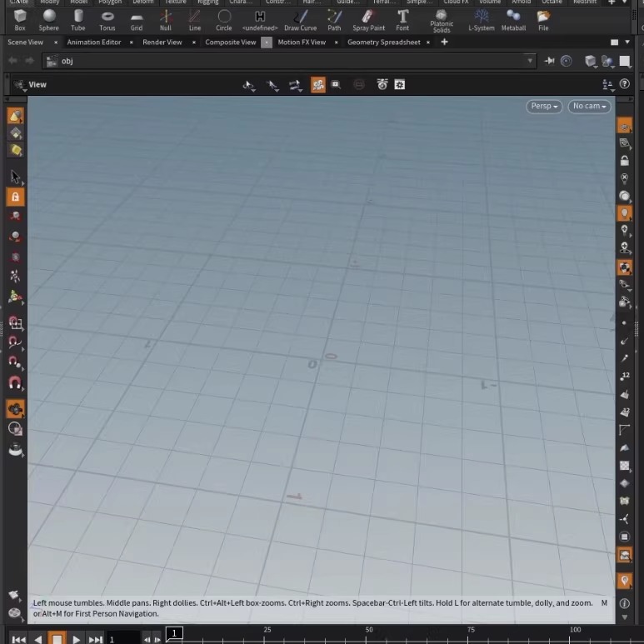644x644 pixels.
Task: Close the Geometry Spreadsheet tab
Action: tap(428, 42)
